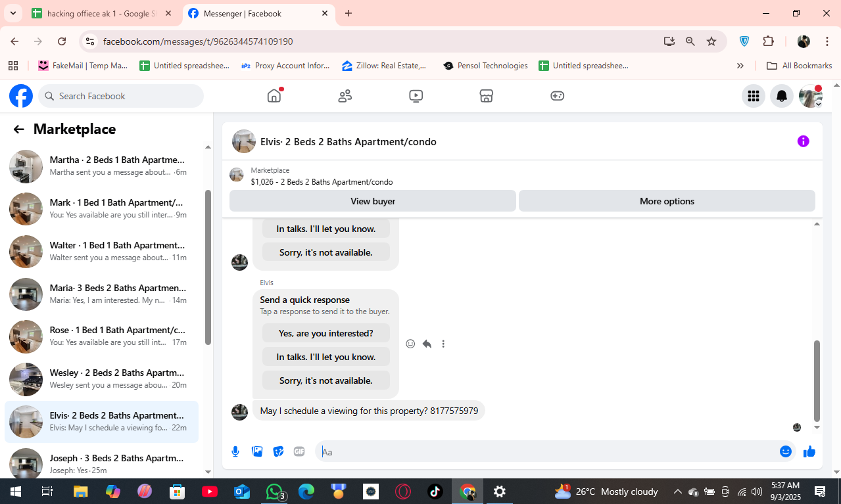Select Elvis conversation in the list
841x504 pixels.
pyautogui.click(x=102, y=422)
